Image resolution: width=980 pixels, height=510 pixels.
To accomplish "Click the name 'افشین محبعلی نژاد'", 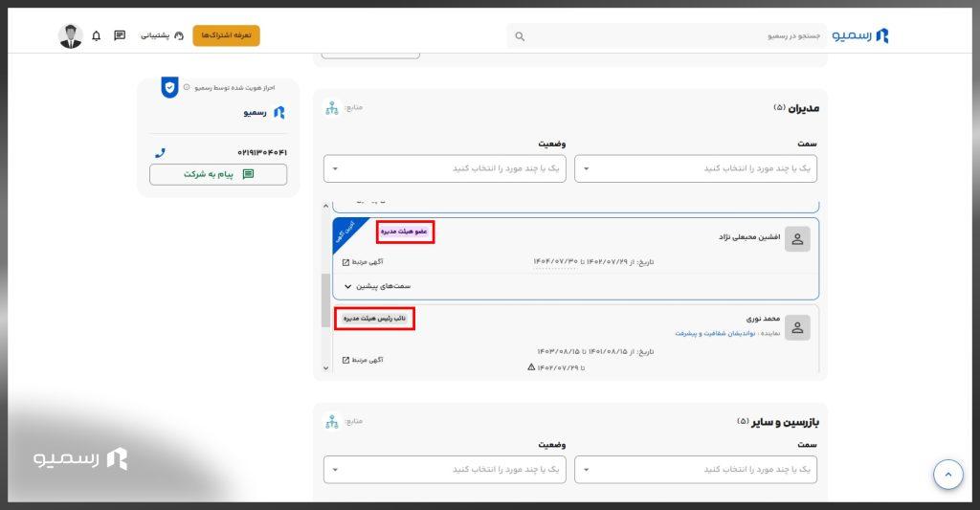I will pyautogui.click(x=749, y=237).
